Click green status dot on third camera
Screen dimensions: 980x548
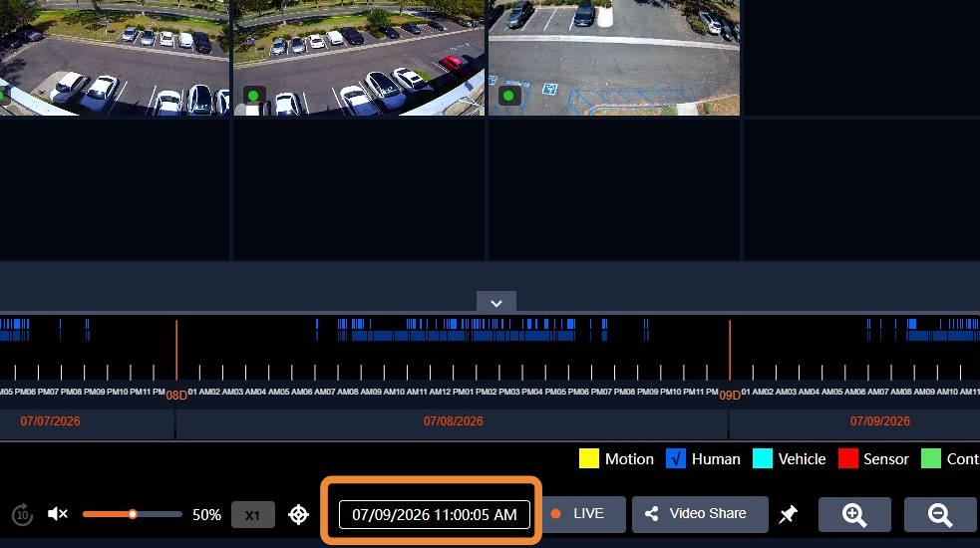(508, 96)
